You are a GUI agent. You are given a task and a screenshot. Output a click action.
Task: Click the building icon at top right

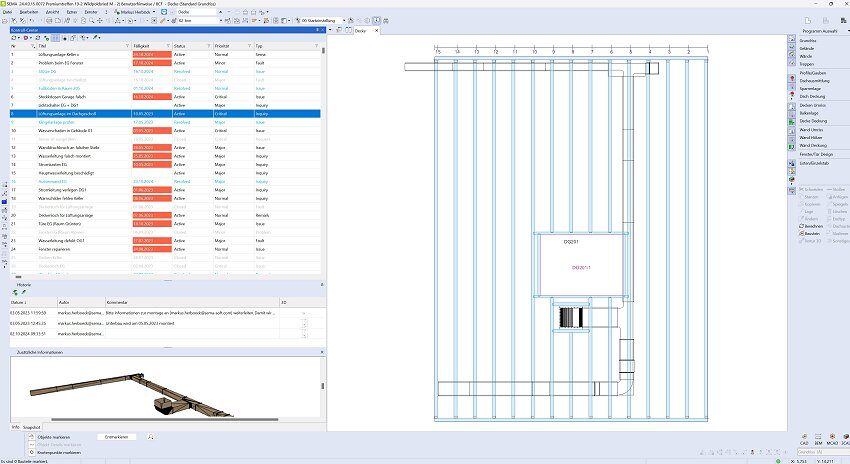click(x=843, y=20)
